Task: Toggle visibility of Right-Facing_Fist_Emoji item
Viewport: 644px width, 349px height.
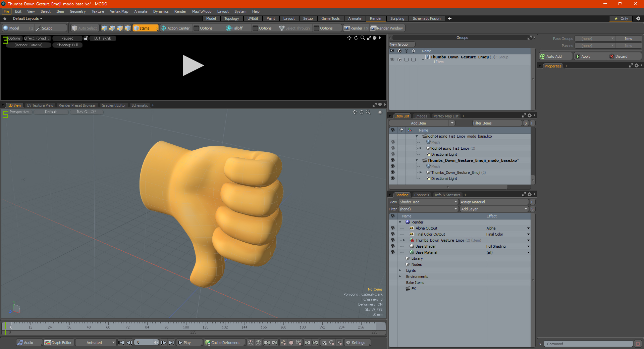Action: [x=393, y=148]
